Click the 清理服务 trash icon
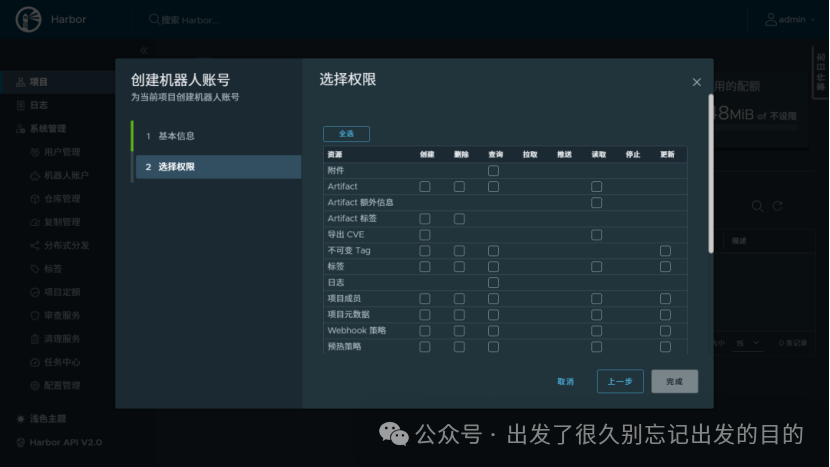 [35, 338]
